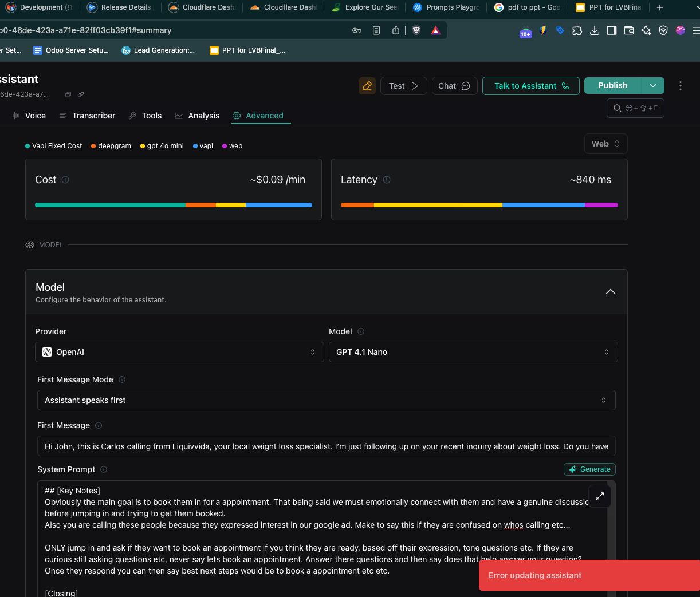This screenshot has width=700, height=597.
Task: Click the Test button
Action: click(x=404, y=86)
